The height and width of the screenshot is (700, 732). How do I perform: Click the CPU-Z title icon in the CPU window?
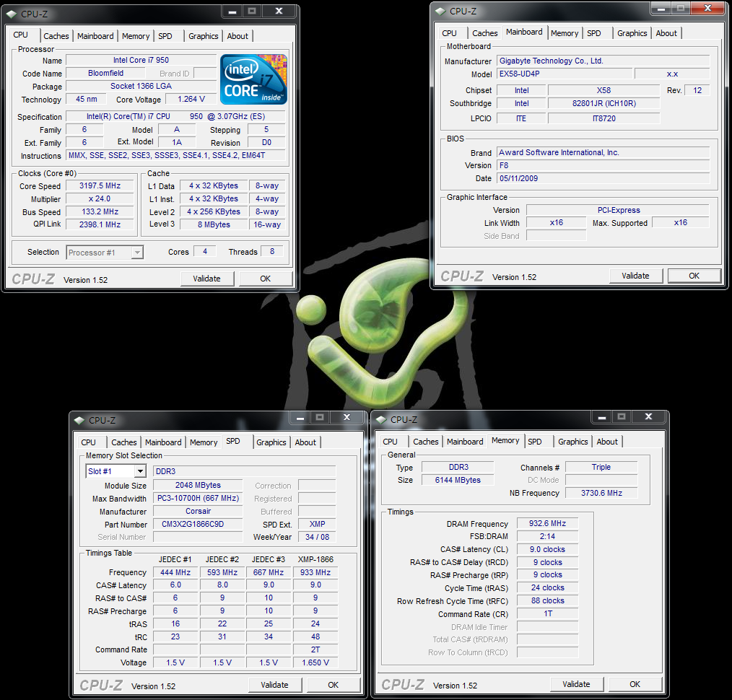[12, 14]
